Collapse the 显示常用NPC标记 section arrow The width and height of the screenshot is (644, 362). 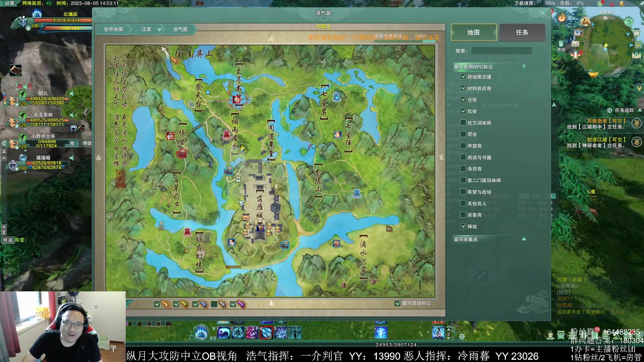click(524, 67)
